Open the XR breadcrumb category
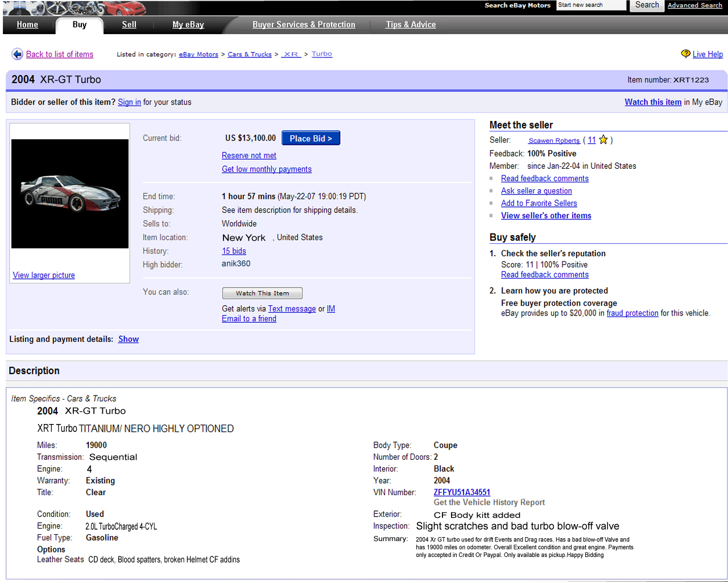The image size is (728, 582). point(291,55)
